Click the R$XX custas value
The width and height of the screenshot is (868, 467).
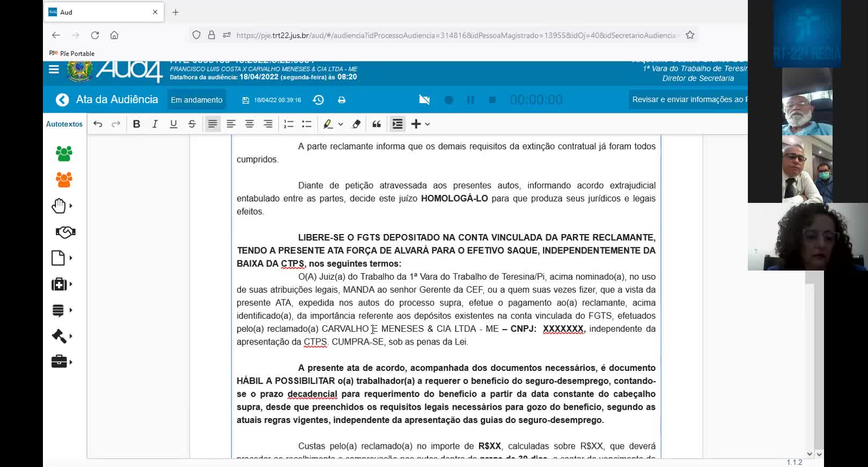click(490, 446)
